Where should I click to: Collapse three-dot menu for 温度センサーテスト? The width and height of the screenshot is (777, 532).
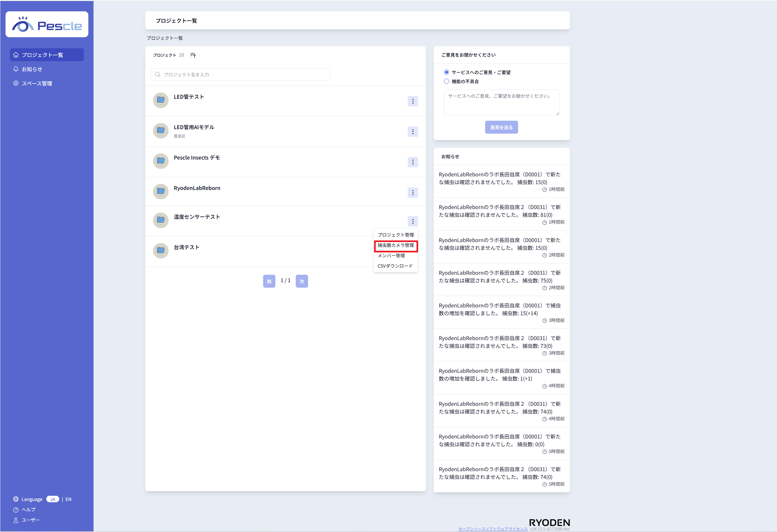pyautogui.click(x=413, y=221)
